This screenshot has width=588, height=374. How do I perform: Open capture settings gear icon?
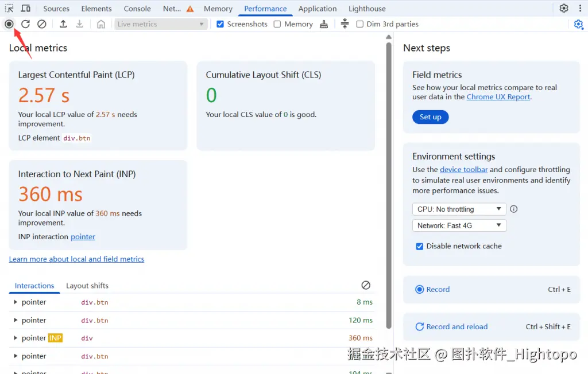pos(579,24)
